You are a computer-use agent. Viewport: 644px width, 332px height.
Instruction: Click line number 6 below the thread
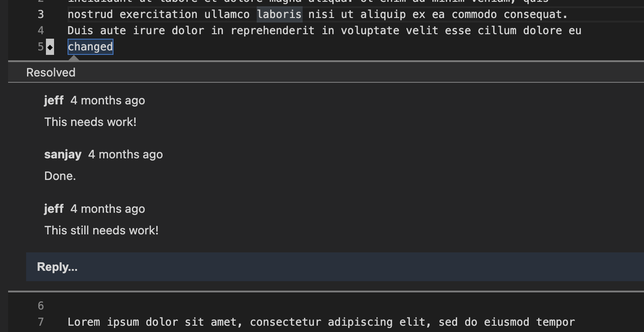[41, 305]
